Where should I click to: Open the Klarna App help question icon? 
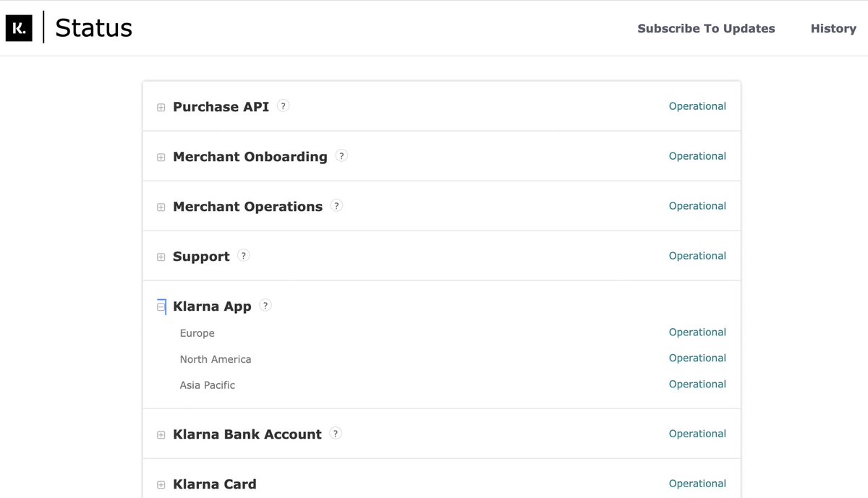coord(265,305)
